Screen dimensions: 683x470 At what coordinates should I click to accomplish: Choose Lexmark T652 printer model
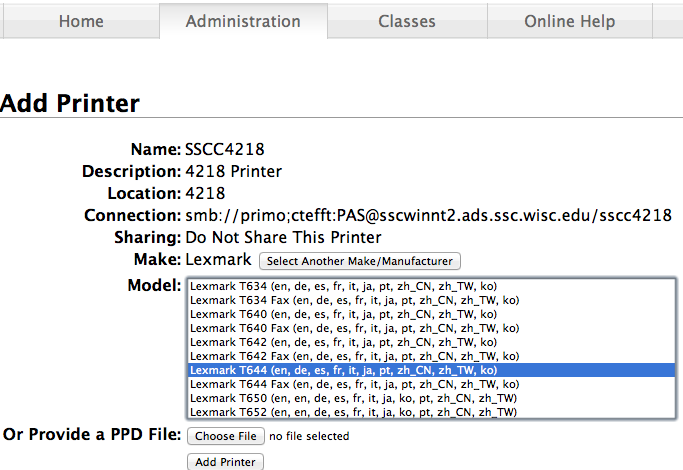(x=353, y=412)
